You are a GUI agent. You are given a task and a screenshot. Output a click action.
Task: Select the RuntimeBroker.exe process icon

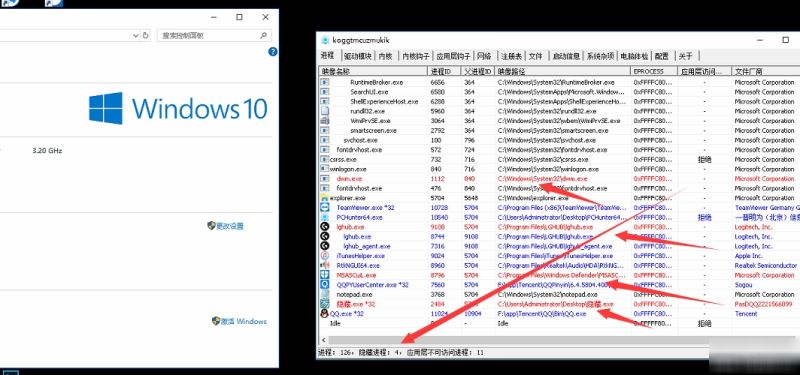pyautogui.click(x=324, y=82)
